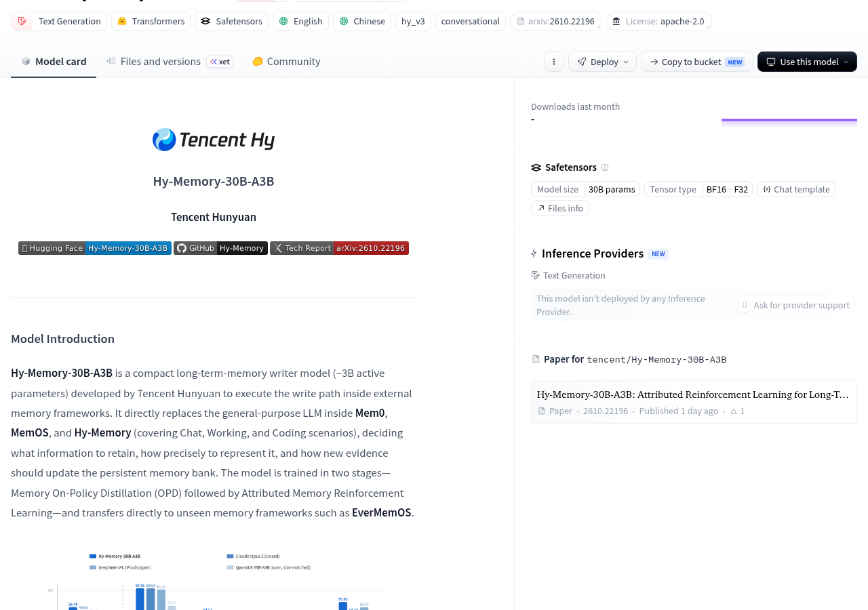Click the hy_v3 tag

click(x=413, y=21)
